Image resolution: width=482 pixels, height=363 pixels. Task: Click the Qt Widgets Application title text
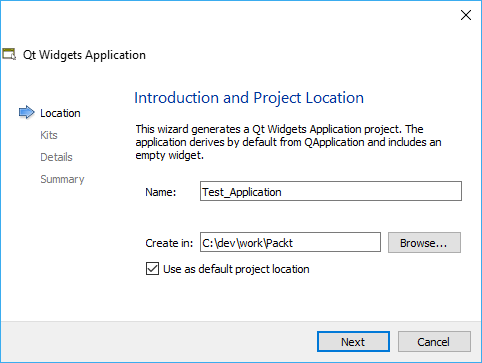point(84,55)
